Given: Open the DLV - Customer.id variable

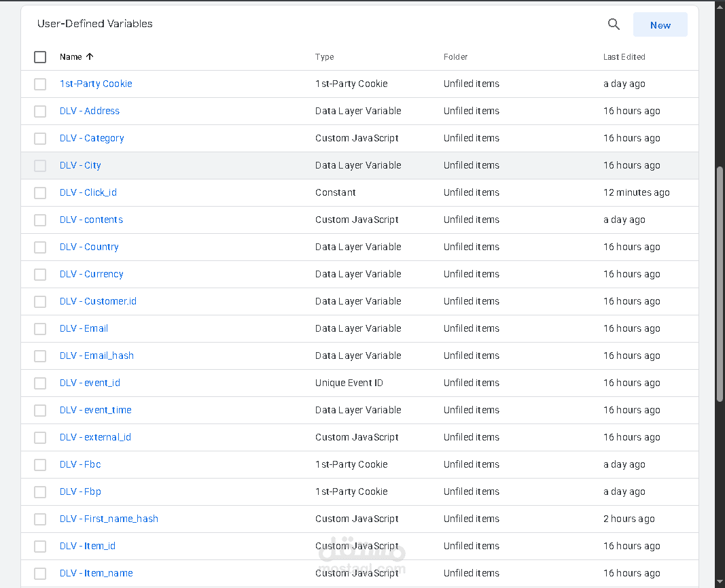Looking at the screenshot, I should point(98,301).
